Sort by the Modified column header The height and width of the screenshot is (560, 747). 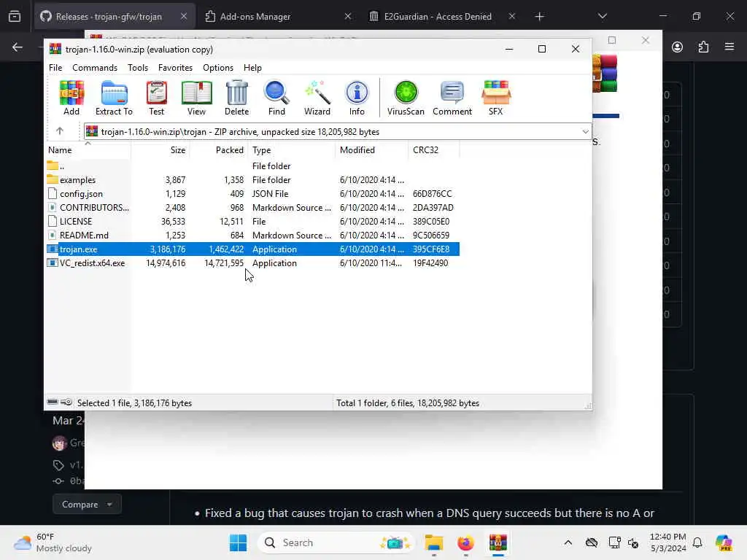click(x=371, y=150)
